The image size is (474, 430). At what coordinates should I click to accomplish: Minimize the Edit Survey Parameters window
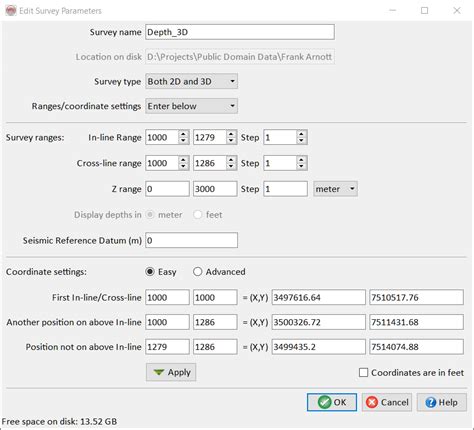tap(393, 11)
